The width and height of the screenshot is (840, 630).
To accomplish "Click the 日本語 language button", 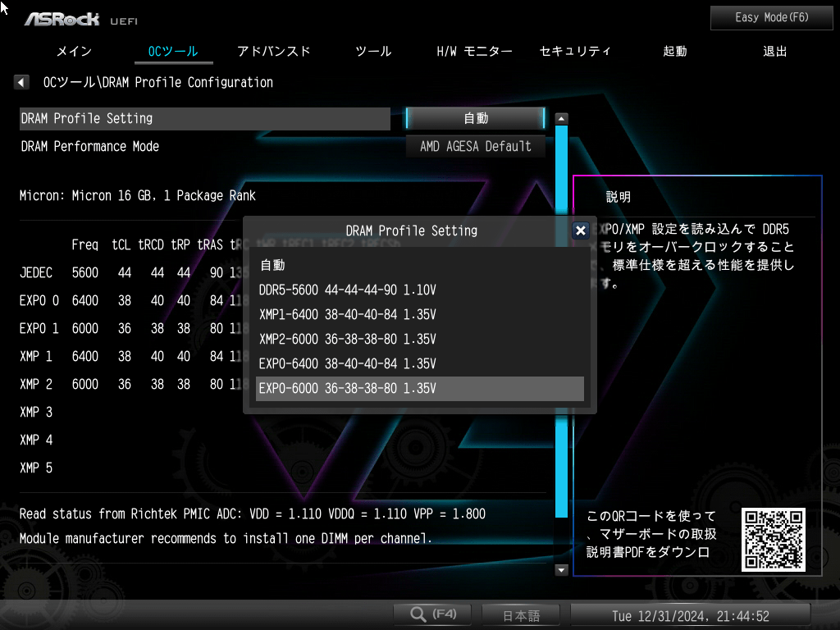I will 521,615.
